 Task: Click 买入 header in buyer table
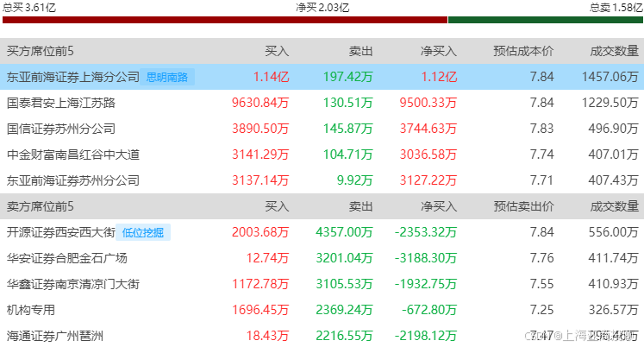(x=277, y=51)
